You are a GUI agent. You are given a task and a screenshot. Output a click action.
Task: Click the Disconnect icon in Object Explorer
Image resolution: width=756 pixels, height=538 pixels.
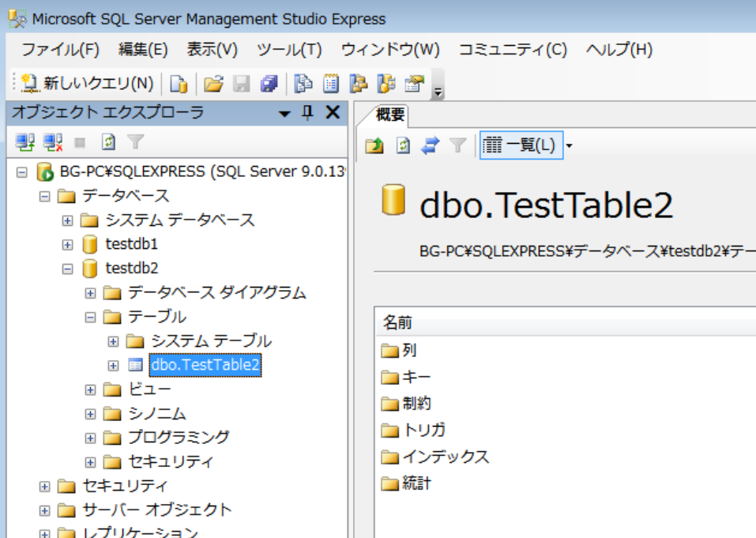[x=53, y=142]
